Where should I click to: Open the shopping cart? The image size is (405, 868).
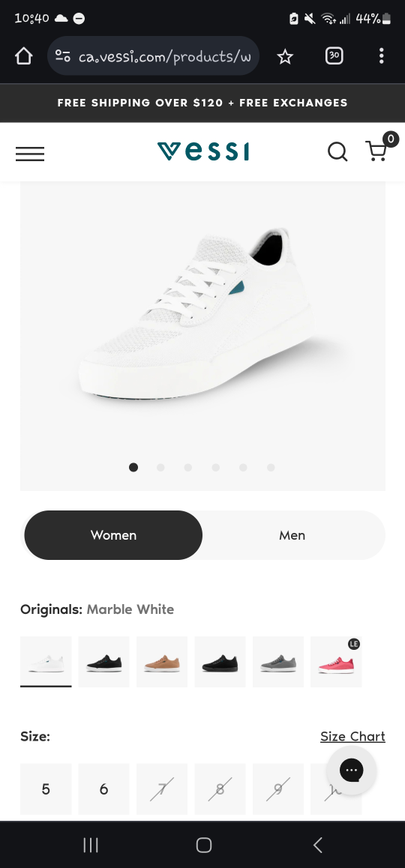376,151
